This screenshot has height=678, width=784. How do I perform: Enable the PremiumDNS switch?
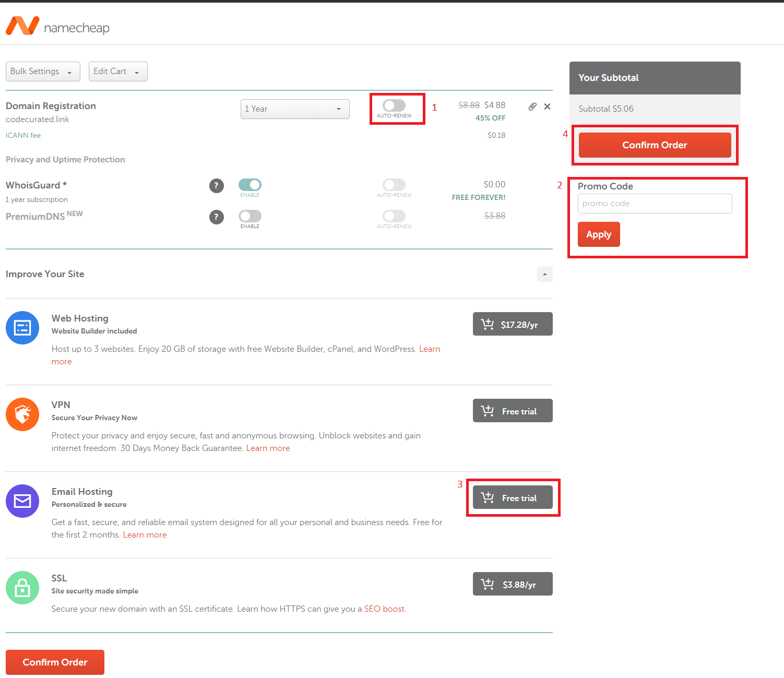(x=250, y=216)
